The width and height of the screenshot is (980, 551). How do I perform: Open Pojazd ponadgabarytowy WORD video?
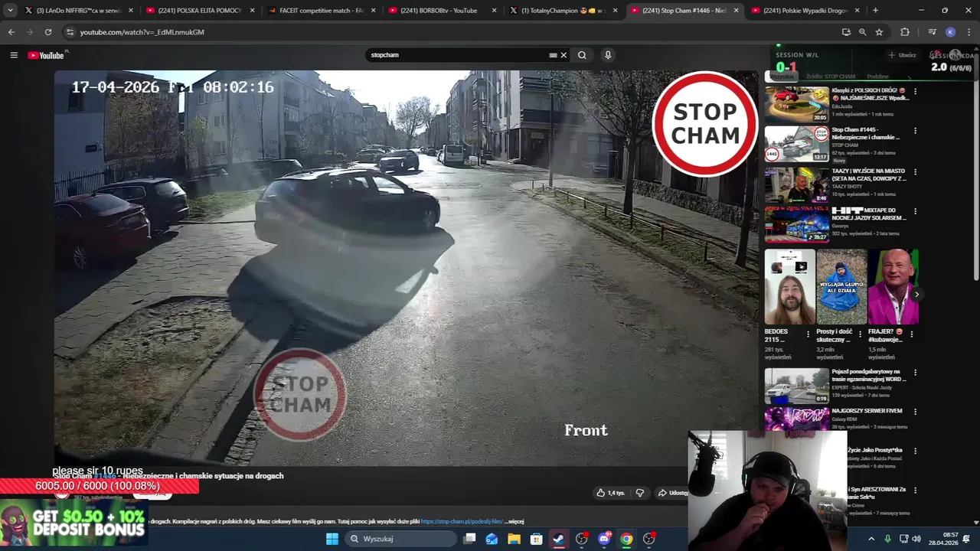(796, 386)
